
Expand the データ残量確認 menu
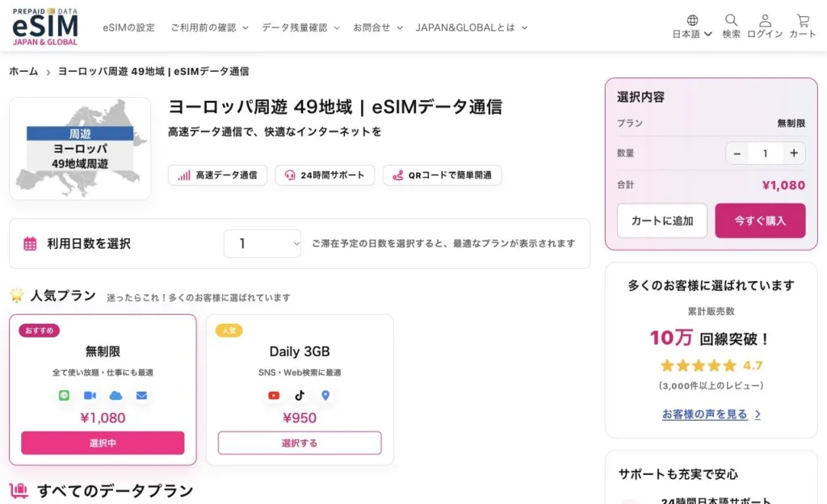300,28
